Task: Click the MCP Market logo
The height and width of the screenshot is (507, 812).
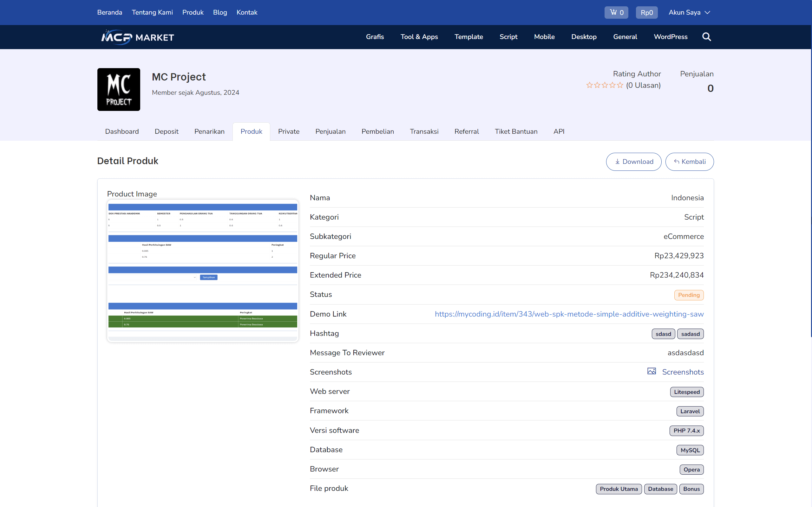Action: (x=137, y=37)
